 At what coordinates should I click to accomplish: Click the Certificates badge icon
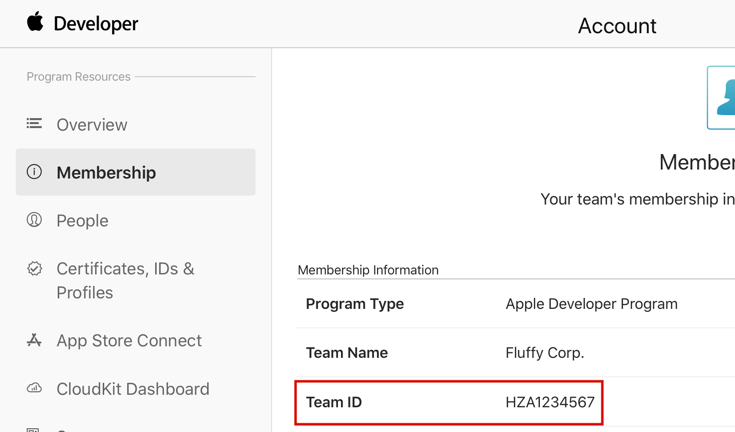tap(34, 269)
